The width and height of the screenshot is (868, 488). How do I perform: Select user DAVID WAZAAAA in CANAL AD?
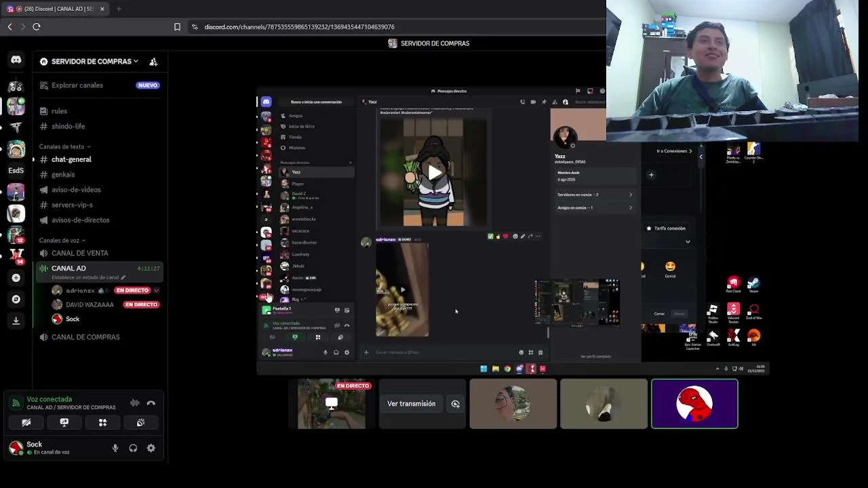pos(90,305)
